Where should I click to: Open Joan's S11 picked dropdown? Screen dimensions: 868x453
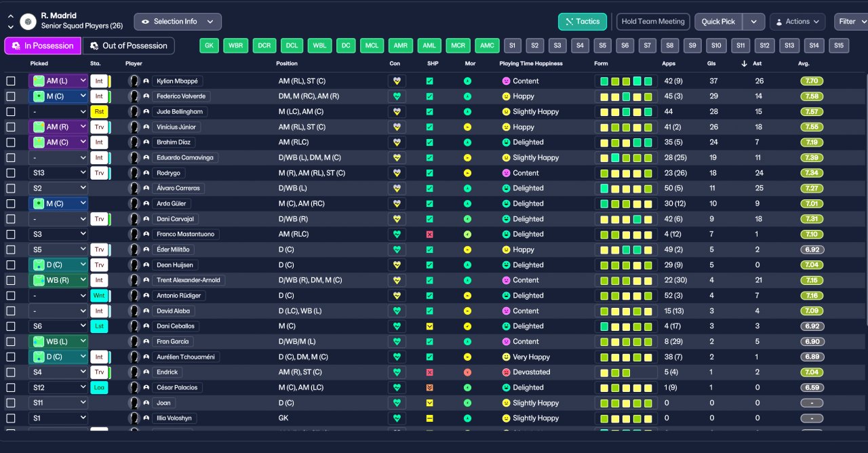(x=59, y=403)
